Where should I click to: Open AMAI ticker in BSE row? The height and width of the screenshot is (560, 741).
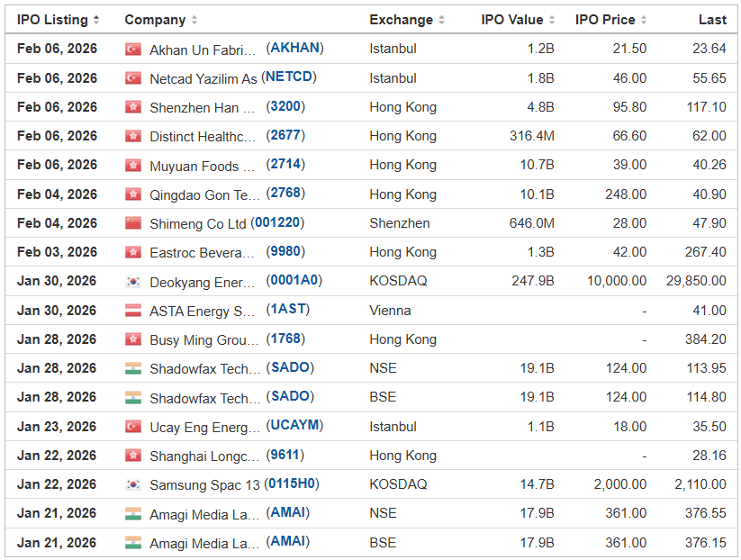click(x=288, y=541)
